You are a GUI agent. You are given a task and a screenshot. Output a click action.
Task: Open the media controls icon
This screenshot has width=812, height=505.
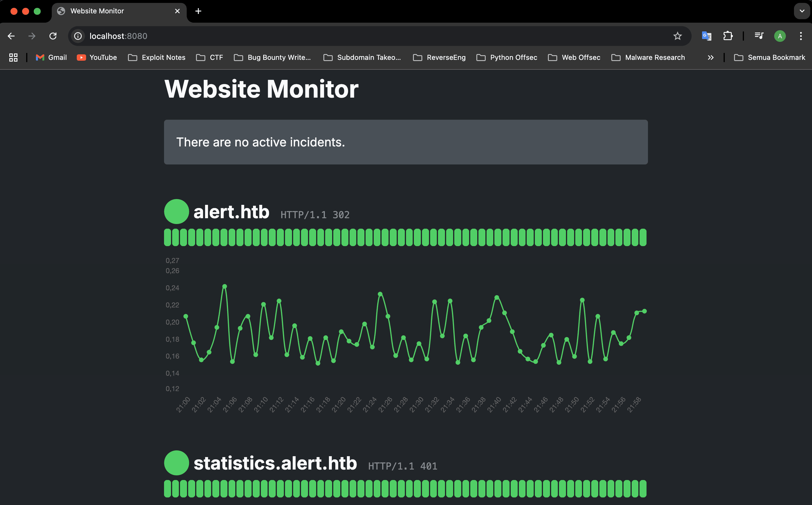759,36
